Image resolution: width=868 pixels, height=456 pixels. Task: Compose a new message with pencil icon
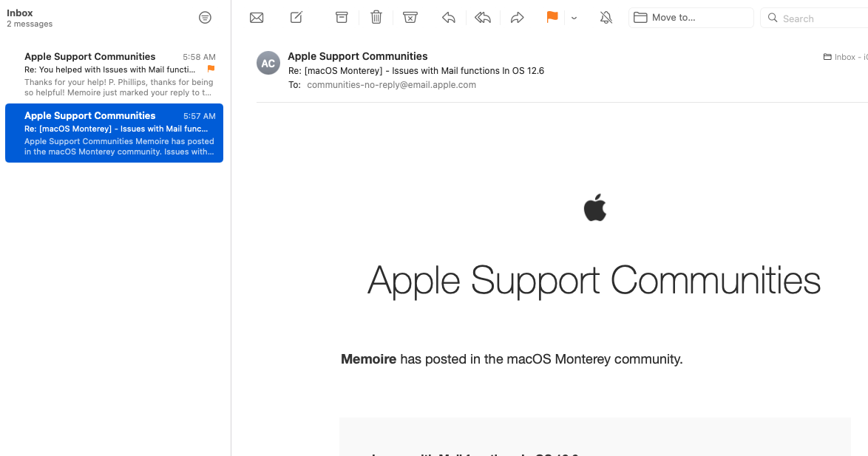tap(296, 17)
